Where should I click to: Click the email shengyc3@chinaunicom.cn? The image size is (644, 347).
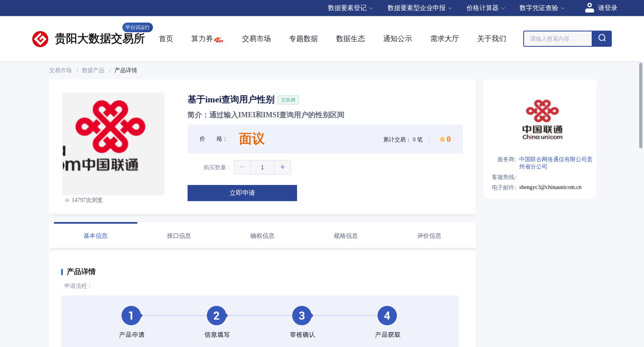[x=550, y=187]
